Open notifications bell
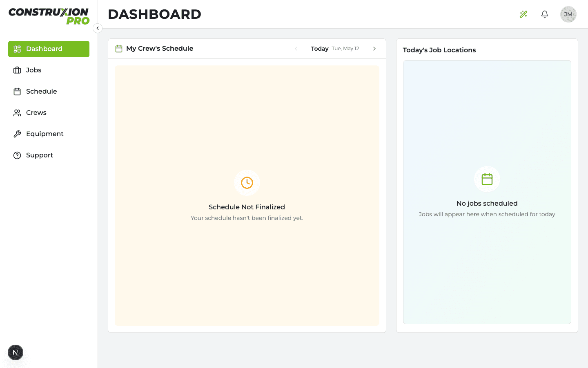588x368 pixels. coord(545,14)
